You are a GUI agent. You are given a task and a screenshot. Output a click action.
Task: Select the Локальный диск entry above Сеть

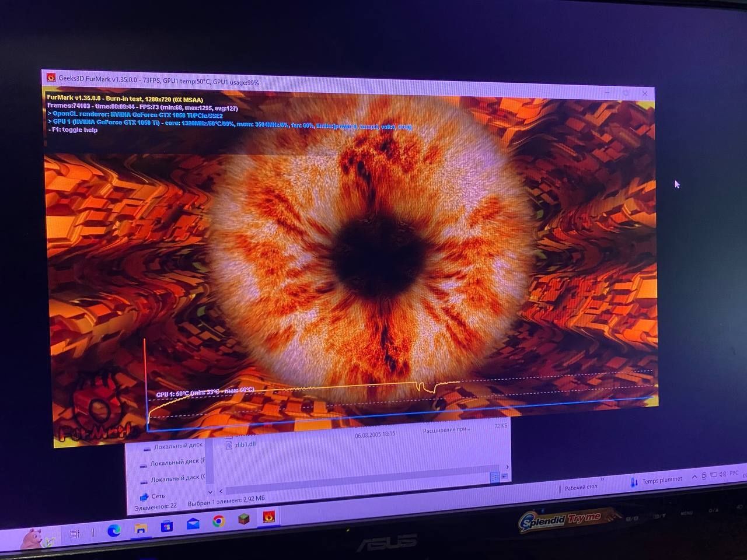pyautogui.click(x=173, y=480)
